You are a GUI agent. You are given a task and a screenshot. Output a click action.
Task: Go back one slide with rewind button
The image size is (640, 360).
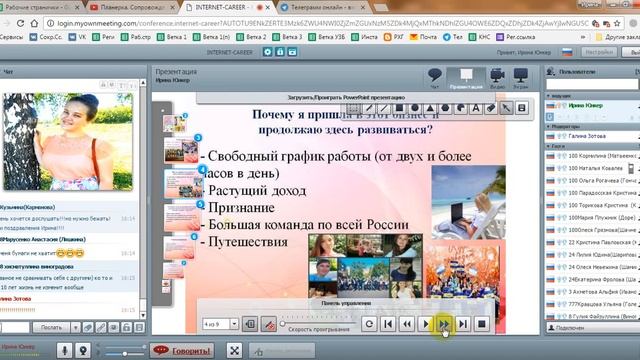[407, 324]
